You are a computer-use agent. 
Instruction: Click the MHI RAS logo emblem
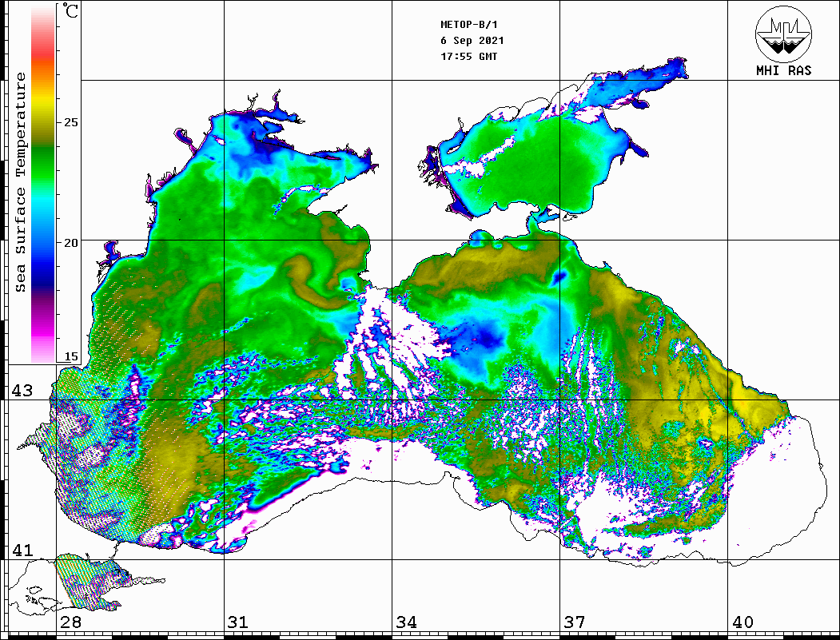point(783,34)
